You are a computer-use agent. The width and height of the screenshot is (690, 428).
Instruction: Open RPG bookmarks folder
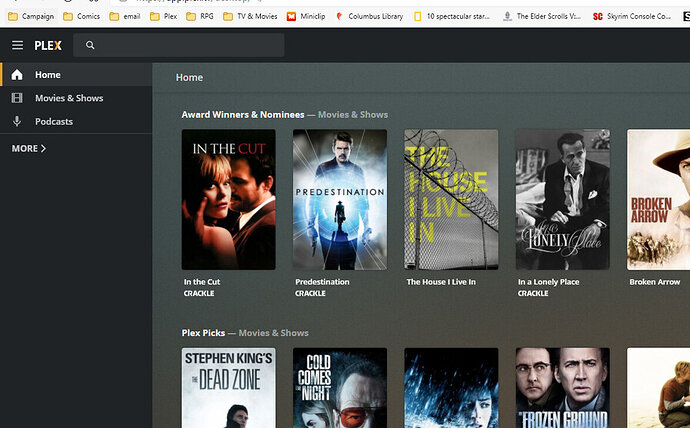(x=200, y=16)
